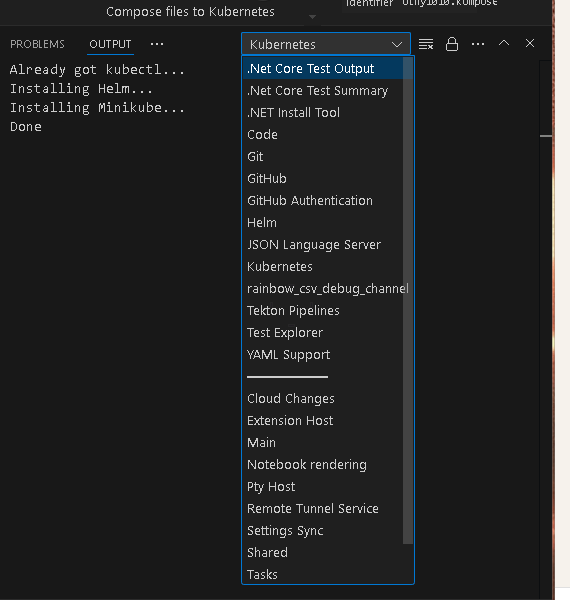The width and height of the screenshot is (570, 600).
Task: Close the output panel
Action: coord(530,43)
